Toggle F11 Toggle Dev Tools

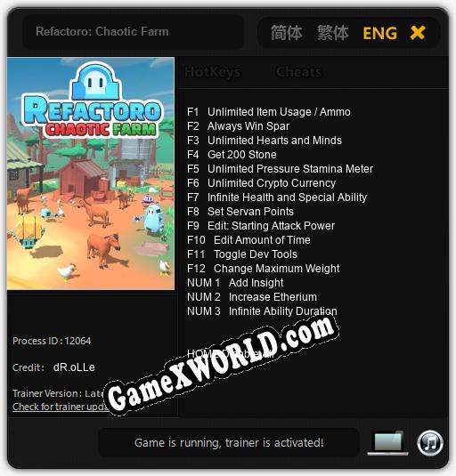pyautogui.click(x=242, y=254)
